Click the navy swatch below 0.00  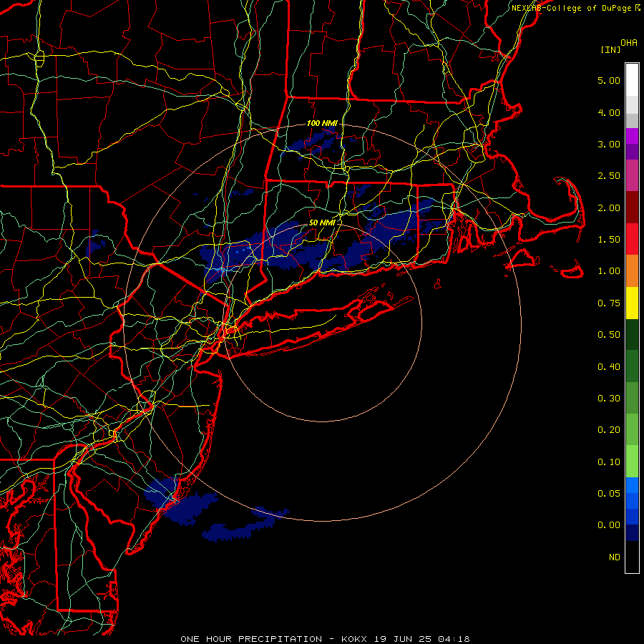pyautogui.click(x=632, y=532)
